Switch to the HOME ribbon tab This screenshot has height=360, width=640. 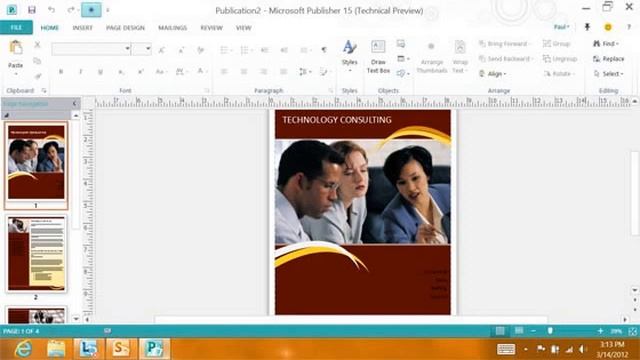tap(50, 28)
